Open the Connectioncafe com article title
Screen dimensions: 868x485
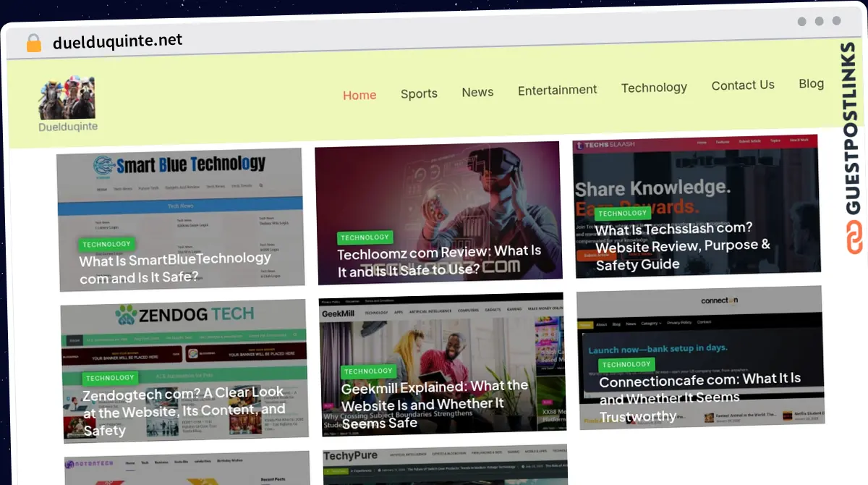click(699, 397)
